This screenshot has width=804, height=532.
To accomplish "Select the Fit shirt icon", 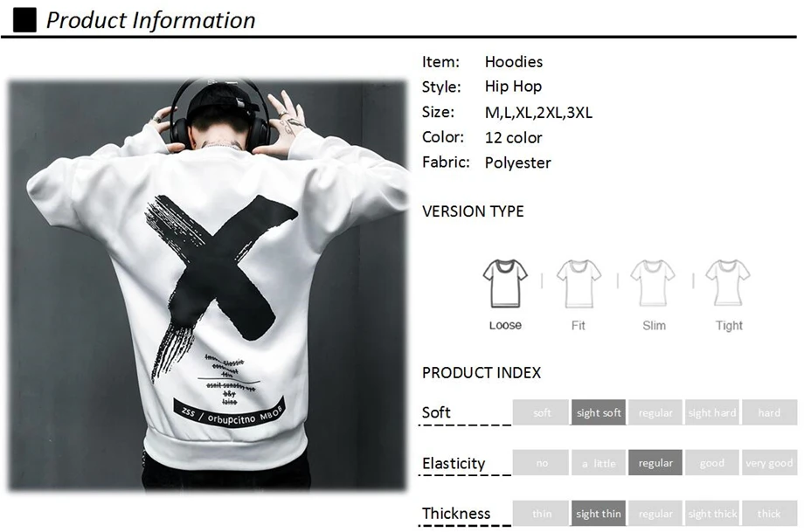I will pos(579,283).
